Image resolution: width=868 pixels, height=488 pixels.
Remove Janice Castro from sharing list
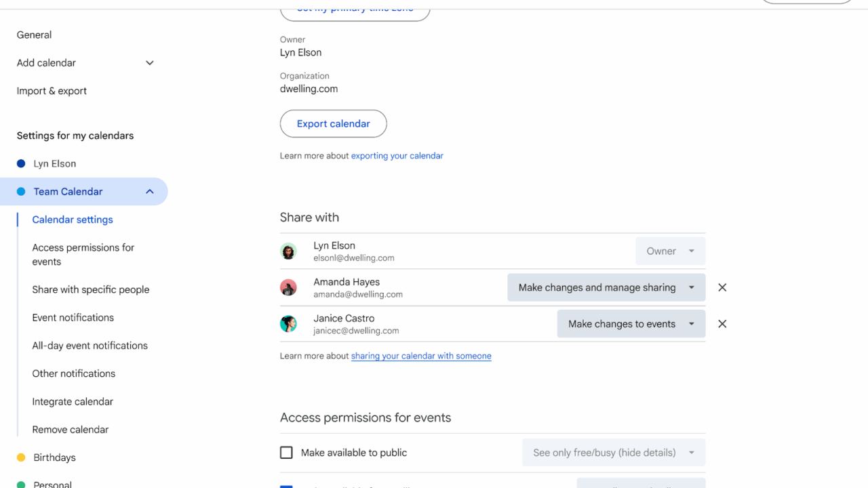click(x=722, y=324)
